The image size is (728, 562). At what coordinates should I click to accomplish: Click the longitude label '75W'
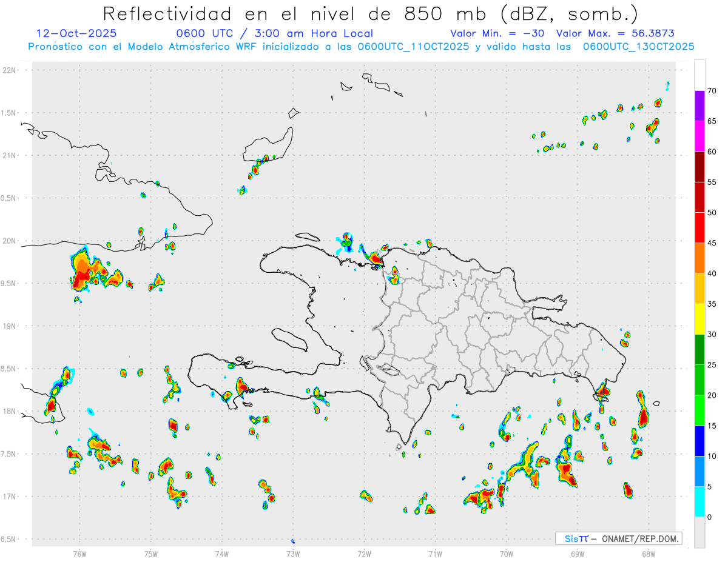(151, 554)
